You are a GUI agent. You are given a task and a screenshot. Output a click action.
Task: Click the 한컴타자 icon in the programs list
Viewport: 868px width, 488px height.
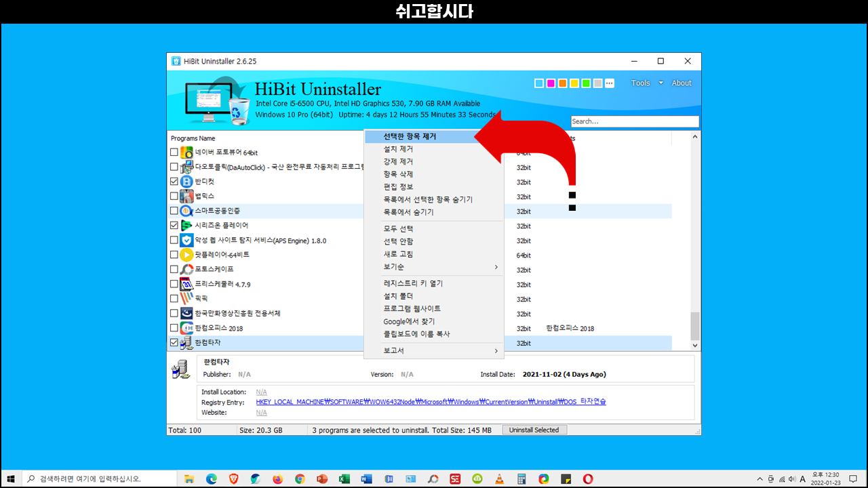[x=186, y=343]
